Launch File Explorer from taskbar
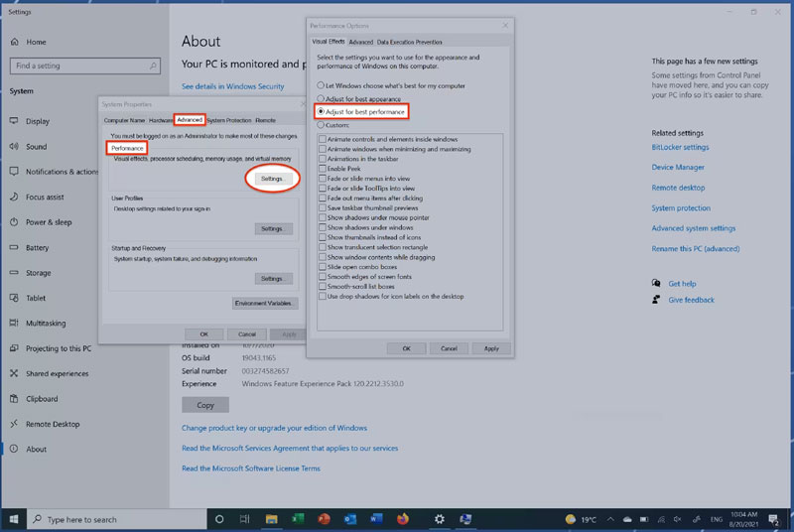 point(271,519)
